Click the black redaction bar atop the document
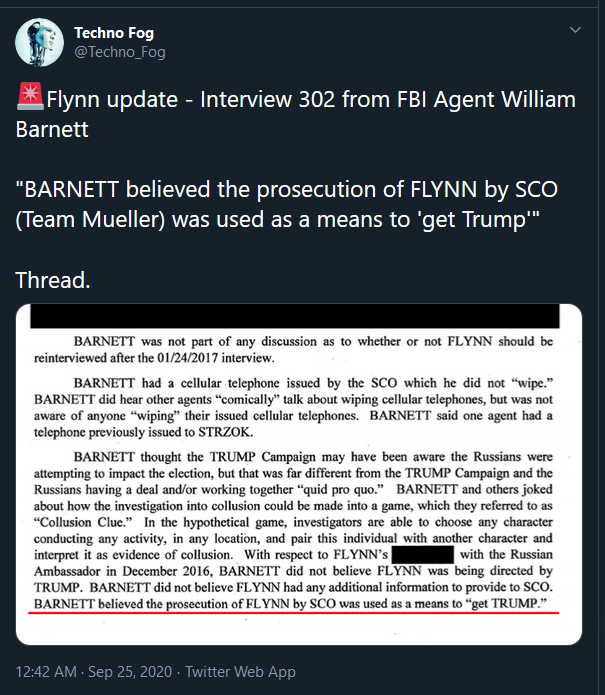Image resolution: width=605 pixels, height=695 pixels. click(295, 316)
